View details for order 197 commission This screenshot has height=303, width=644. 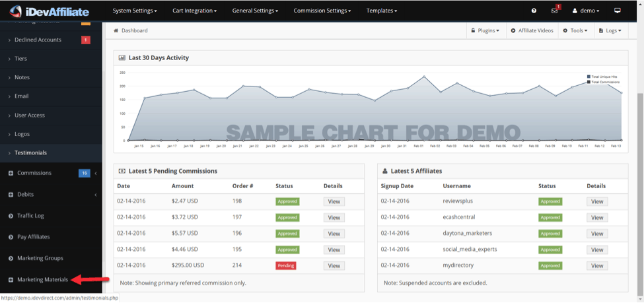pyautogui.click(x=334, y=218)
